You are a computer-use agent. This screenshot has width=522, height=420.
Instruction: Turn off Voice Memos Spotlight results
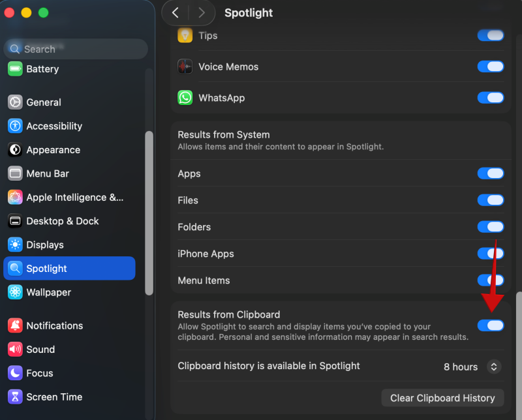(491, 66)
